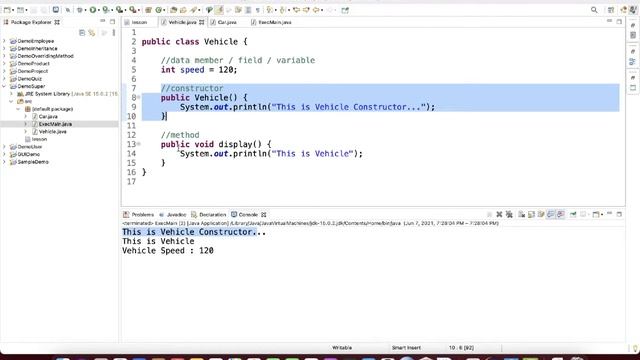Switch to the Car.java editor tab

[x=224, y=22]
